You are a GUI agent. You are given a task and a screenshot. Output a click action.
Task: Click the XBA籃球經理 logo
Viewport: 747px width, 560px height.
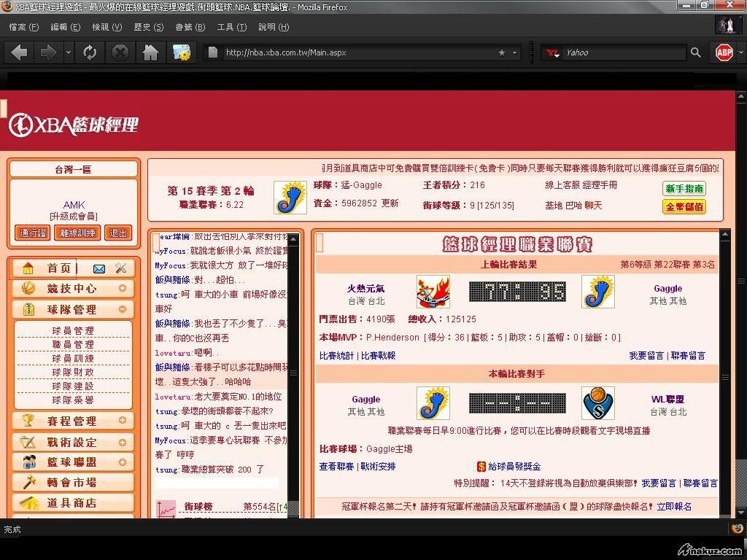74,125
